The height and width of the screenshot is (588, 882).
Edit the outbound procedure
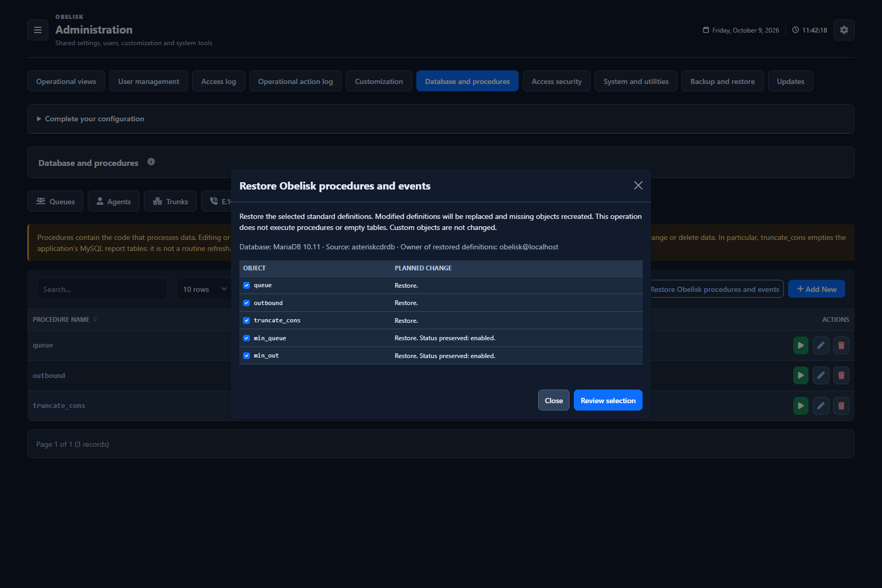coord(821,375)
